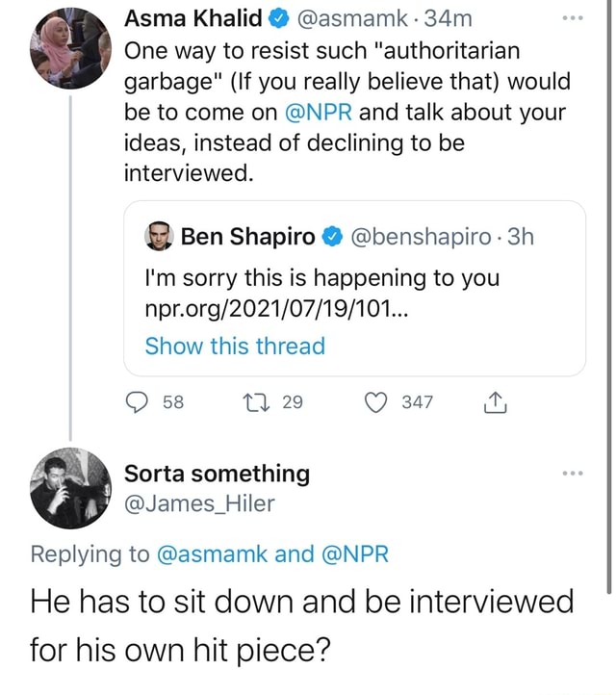Open more options on Sorta something's reply

(572, 475)
